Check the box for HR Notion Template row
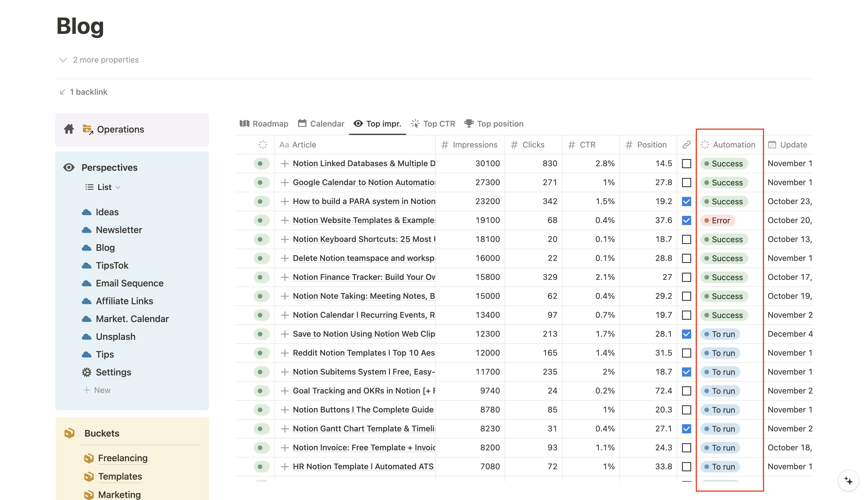 [x=686, y=466]
